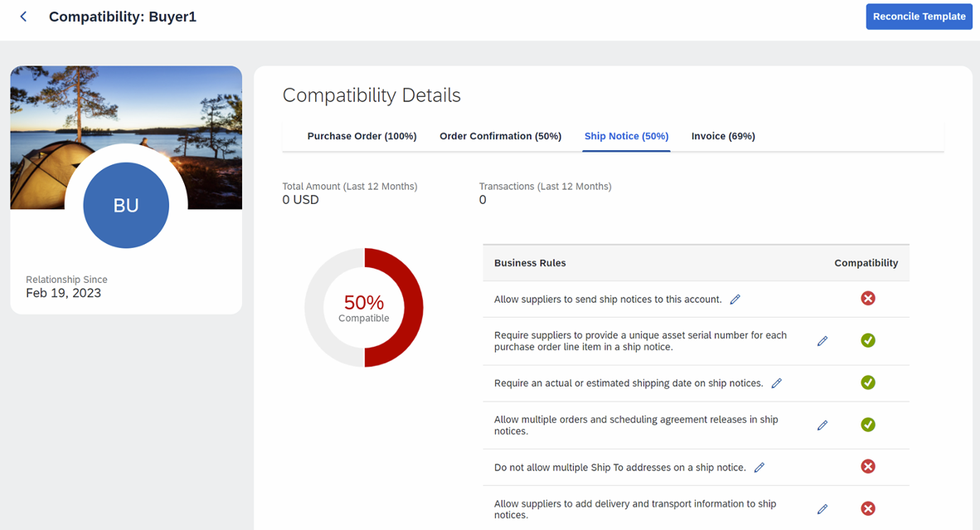Click the 50% compatible donut chart
Viewport: 980px width, 530px height.
tap(364, 308)
